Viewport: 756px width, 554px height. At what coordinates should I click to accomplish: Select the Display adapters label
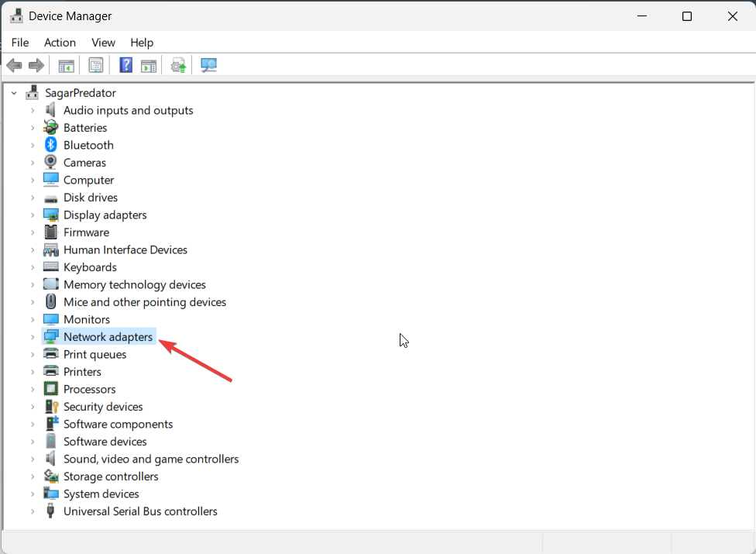105,215
